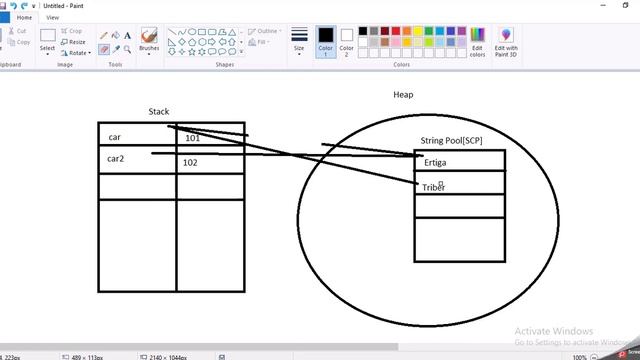Choose the Six-point star shape
640x360 pixels.
click(x=202, y=52)
